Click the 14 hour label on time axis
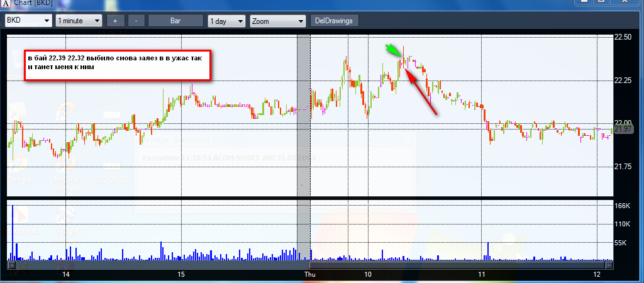Viewport: 644px width, 283px height. [x=65, y=274]
